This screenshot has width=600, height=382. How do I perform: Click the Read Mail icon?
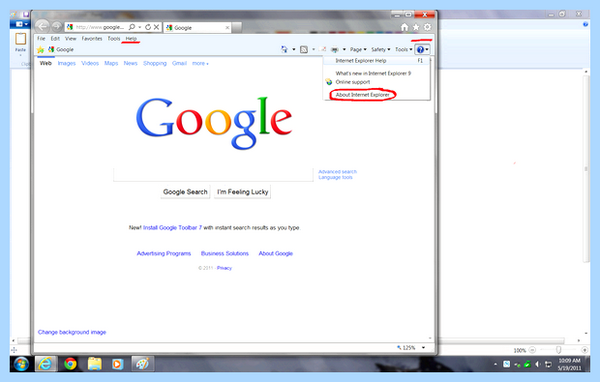tap(323, 49)
